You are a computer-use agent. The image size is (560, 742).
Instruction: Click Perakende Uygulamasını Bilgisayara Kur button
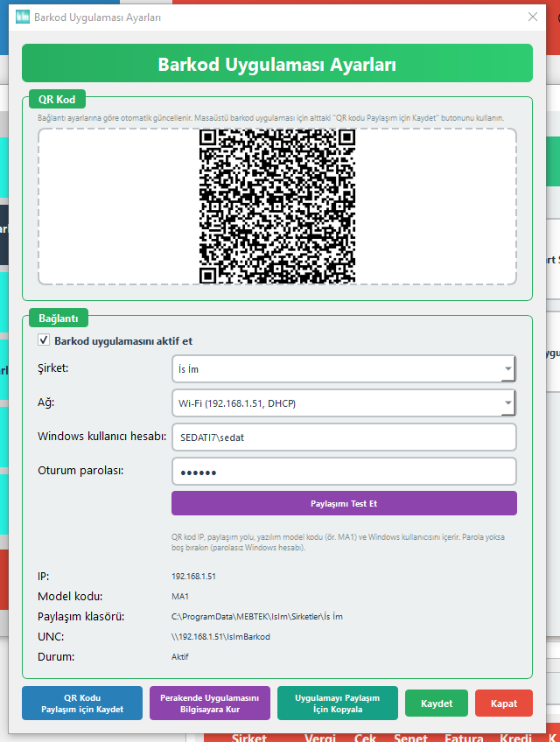pos(210,703)
